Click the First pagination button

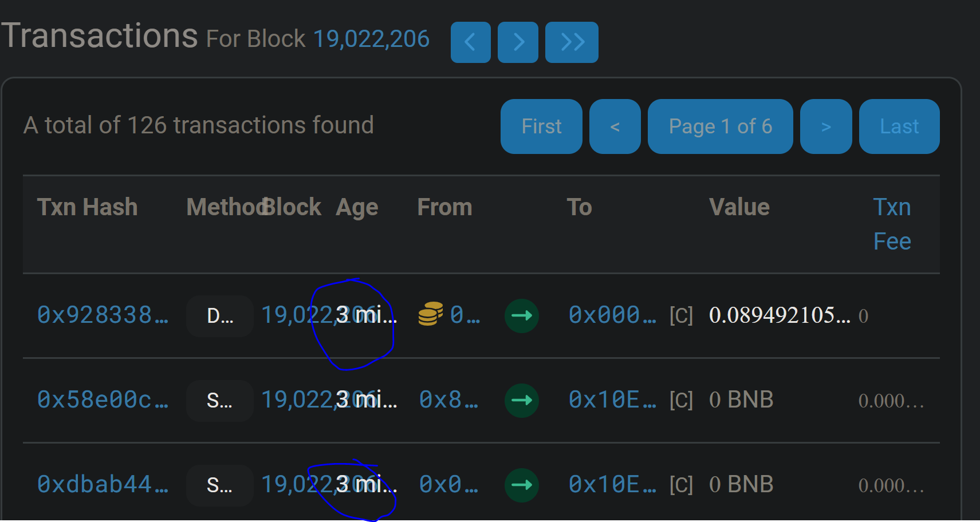(x=541, y=126)
